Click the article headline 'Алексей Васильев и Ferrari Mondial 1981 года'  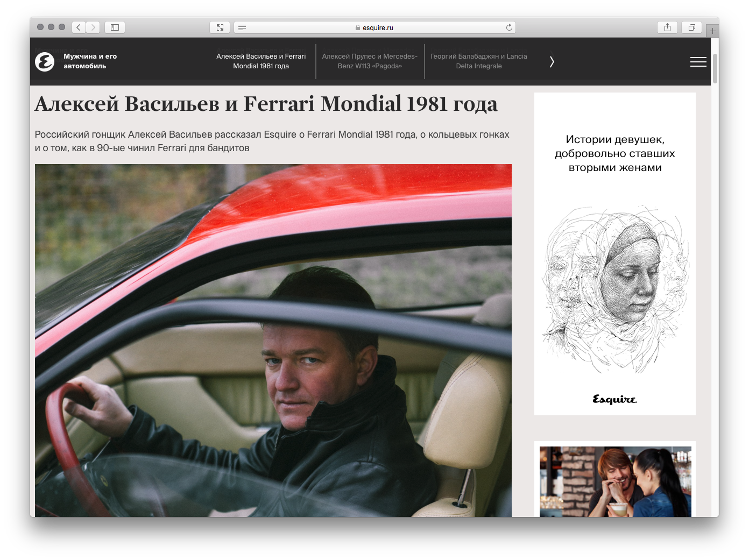point(266,104)
